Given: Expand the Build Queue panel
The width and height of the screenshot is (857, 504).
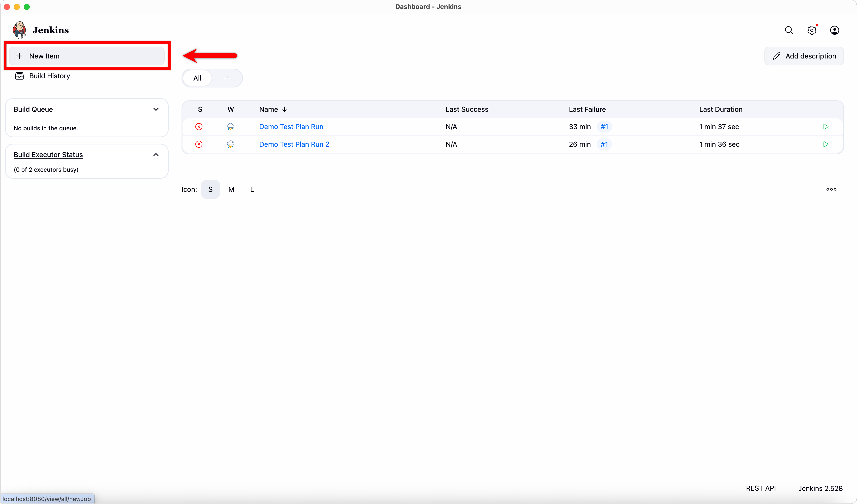Looking at the screenshot, I should 156,109.
